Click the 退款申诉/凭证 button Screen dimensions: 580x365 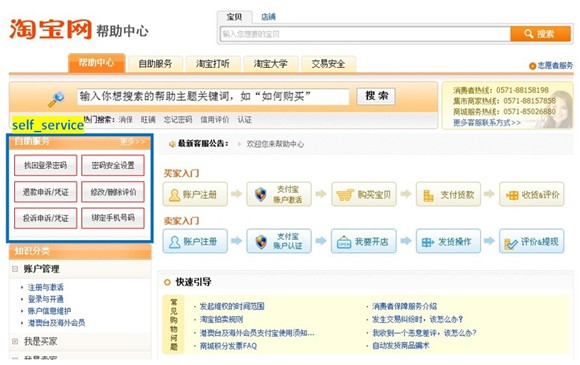(x=45, y=192)
